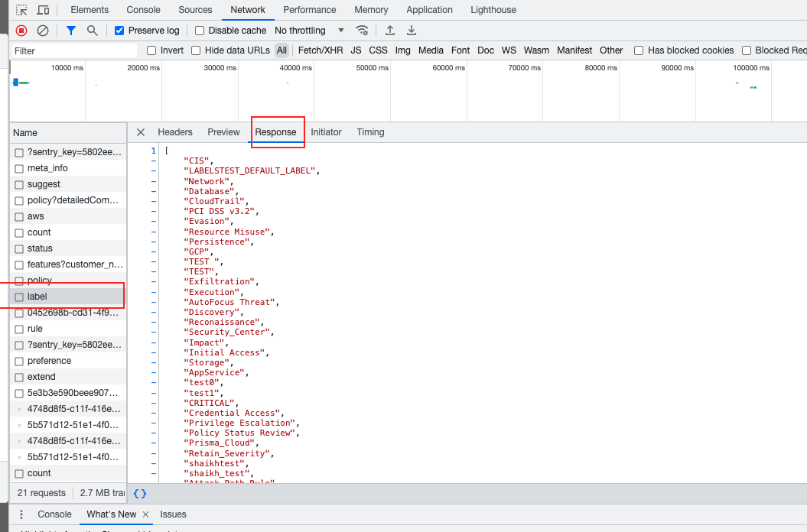Click the network Filter text field
807x532 pixels.
tap(74, 50)
